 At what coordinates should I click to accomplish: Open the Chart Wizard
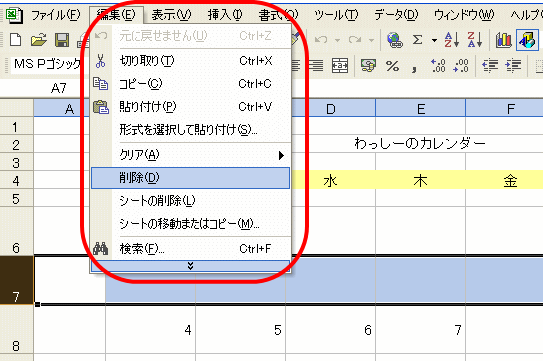pyautogui.click(x=504, y=40)
